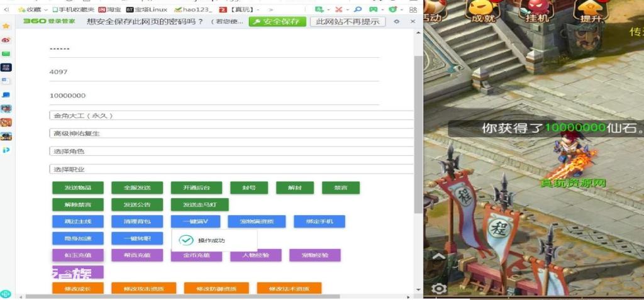Click the orange 修改防御资质 button
The width and height of the screenshot is (644, 300).
coord(216,288)
